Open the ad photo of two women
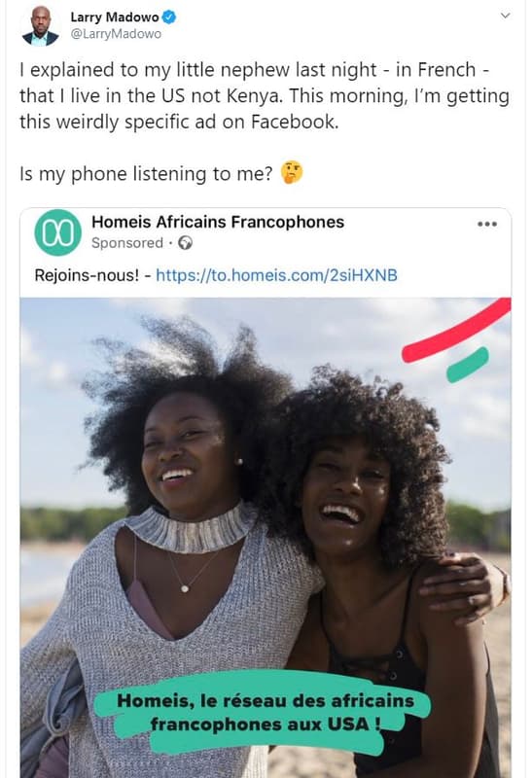 (266, 538)
